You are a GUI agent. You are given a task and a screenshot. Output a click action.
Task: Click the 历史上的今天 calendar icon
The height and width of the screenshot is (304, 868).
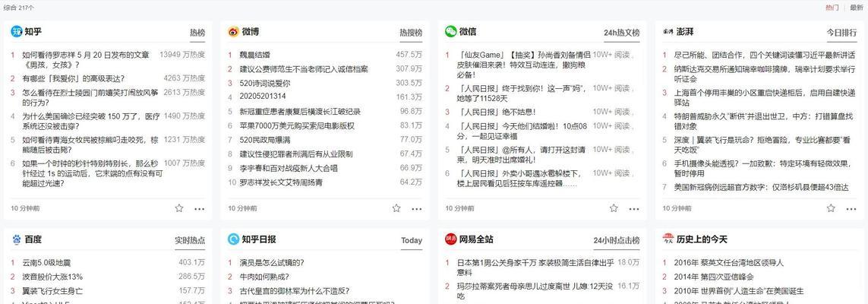pyautogui.click(x=668, y=239)
